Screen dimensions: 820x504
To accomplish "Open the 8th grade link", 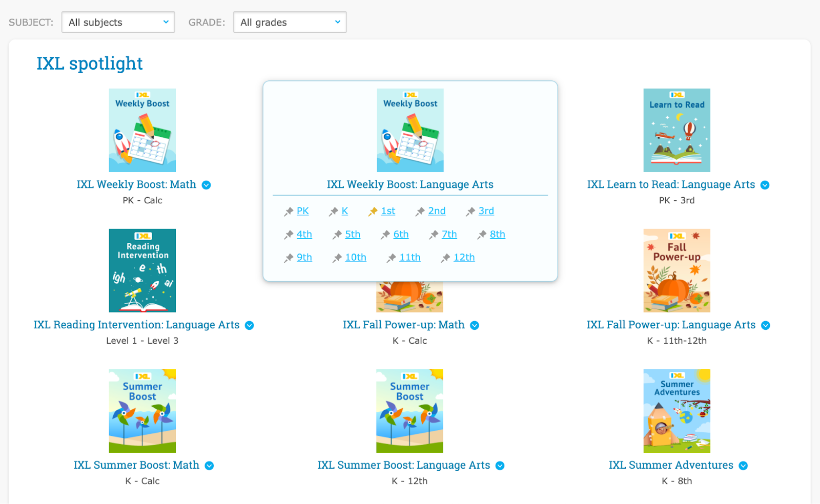I will pyautogui.click(x=498, y=234).
